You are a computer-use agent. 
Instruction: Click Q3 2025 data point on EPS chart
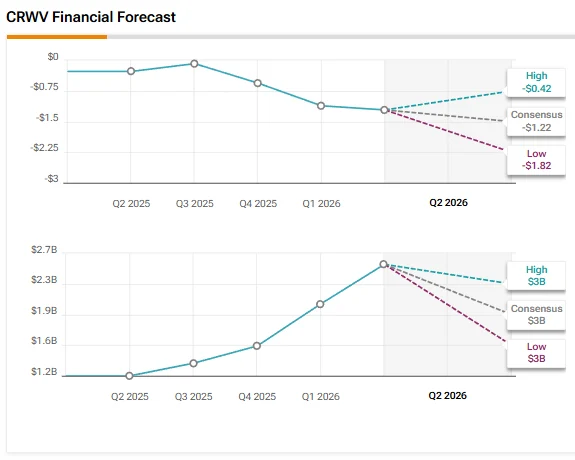(194, 64)
